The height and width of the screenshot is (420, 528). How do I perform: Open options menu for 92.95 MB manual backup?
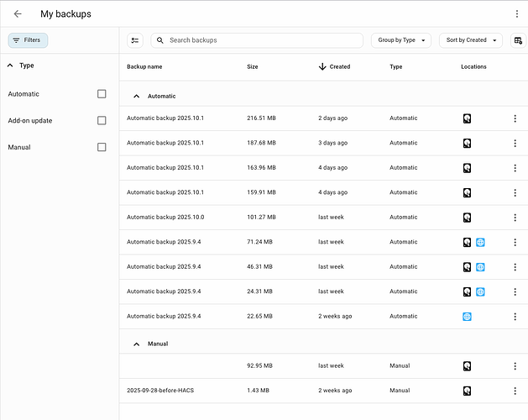point(515,366)
